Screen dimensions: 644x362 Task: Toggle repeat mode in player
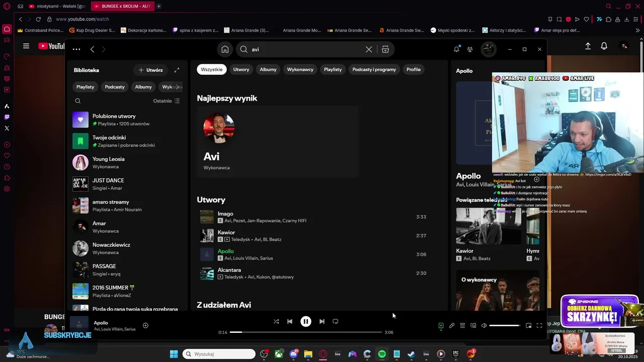336,321
